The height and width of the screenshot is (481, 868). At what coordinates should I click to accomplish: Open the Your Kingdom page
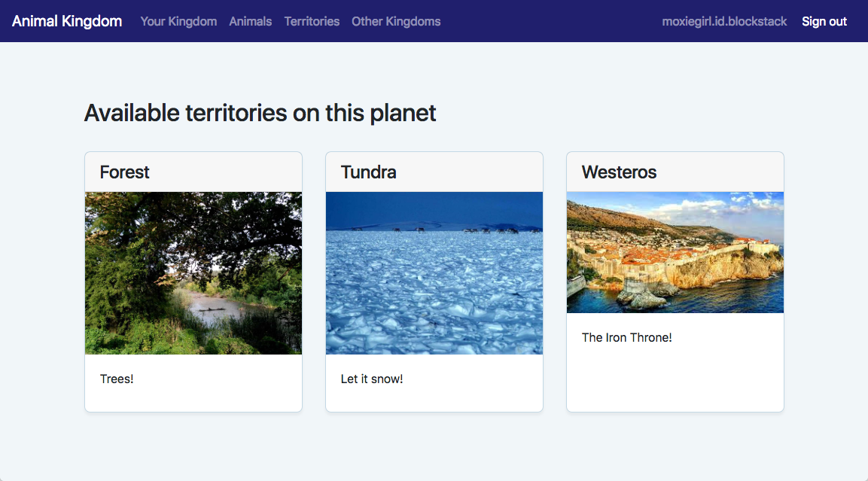click(178, 21)
